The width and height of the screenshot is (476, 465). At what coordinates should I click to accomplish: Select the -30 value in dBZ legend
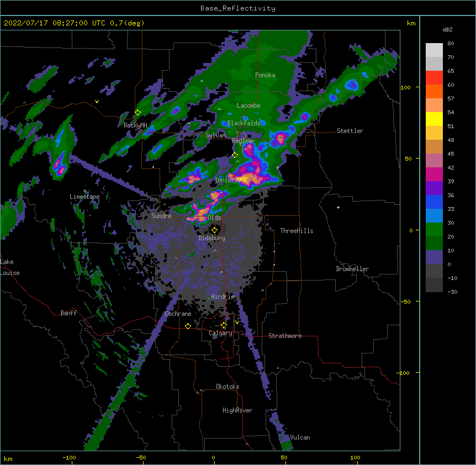click(x=452, y=292)
